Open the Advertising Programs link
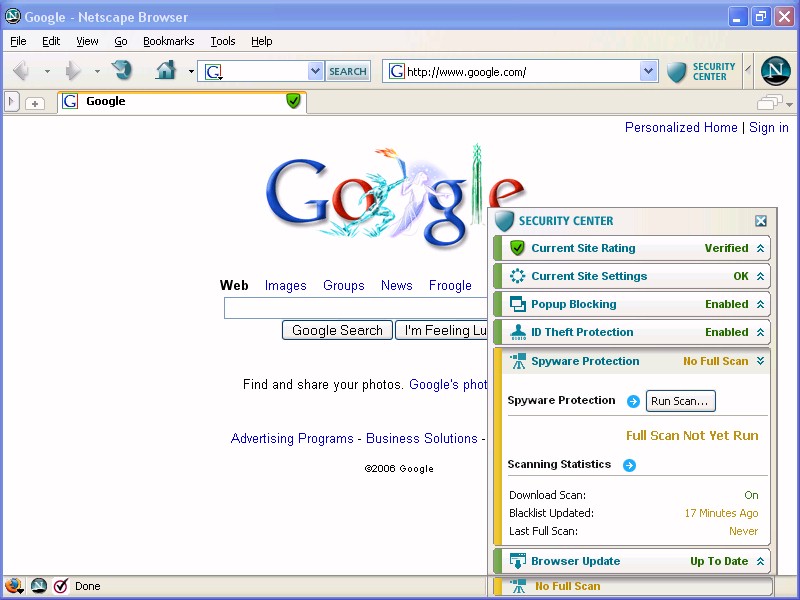 coord(292,438)
